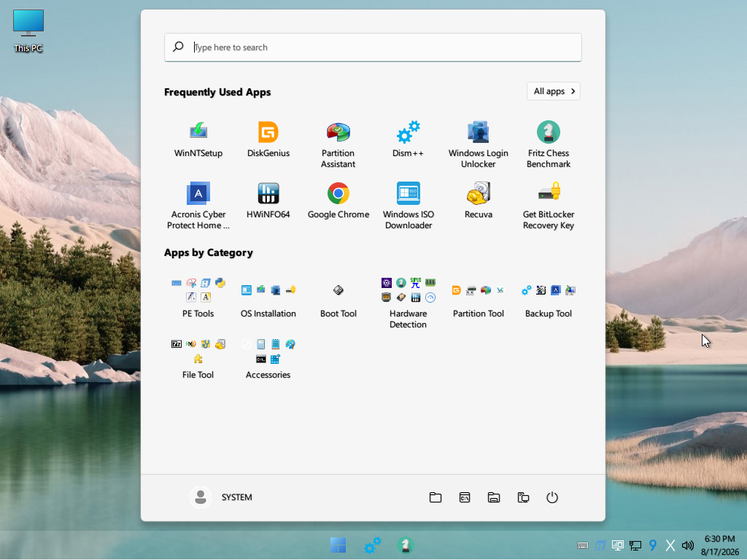Open the File Tool category folder
The image size is (747, 560).
198,359
